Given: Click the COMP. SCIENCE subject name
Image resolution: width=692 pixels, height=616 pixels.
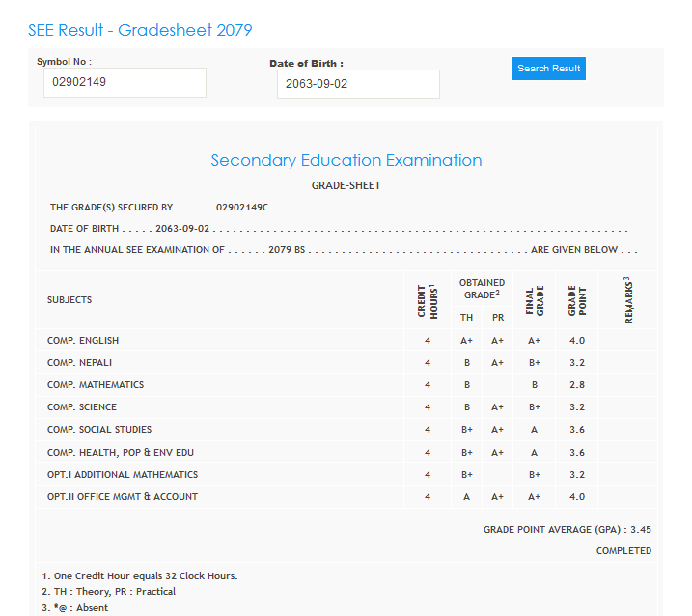Looking at the screenshot, I should pos(82,407).
